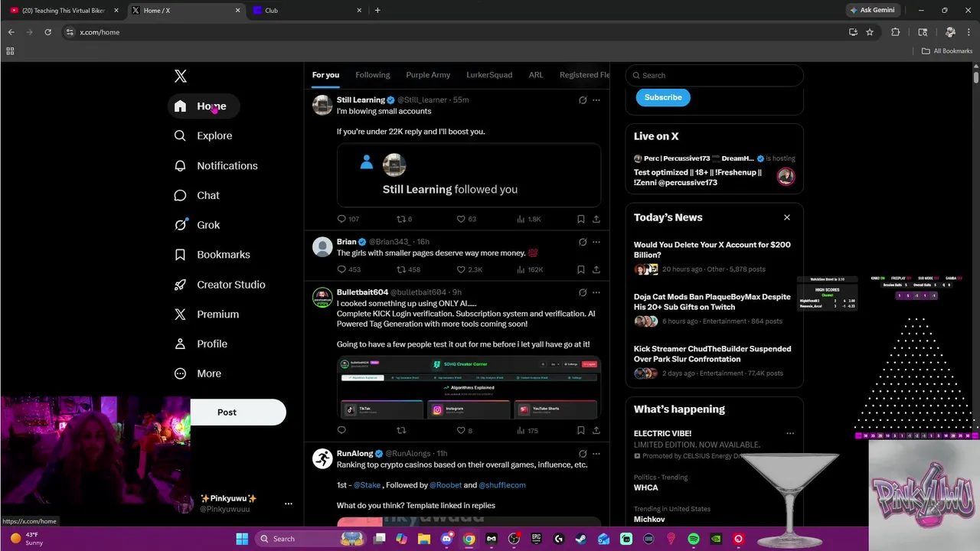
Task: Open Chrome extensions puzzle icon
Action: [896, 32]
